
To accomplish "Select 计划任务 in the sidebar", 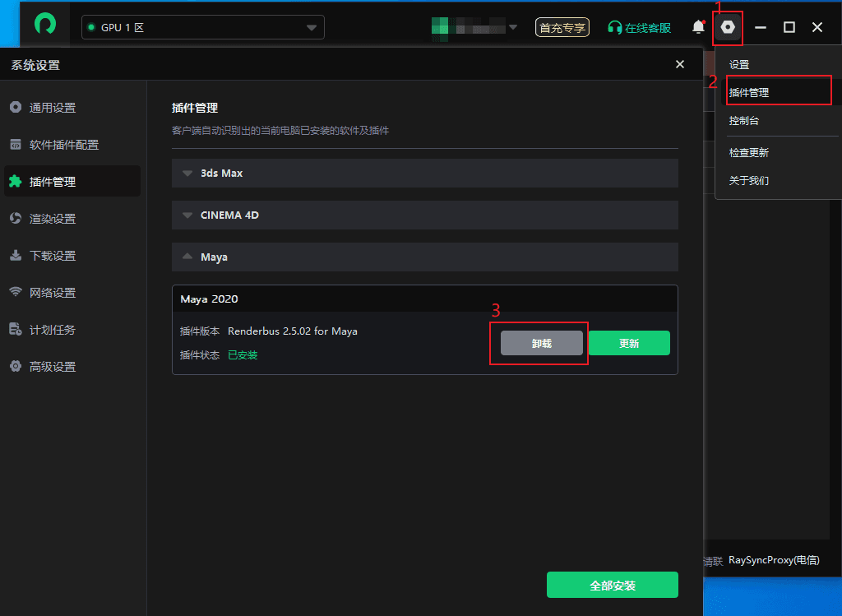I will [53, 330].
